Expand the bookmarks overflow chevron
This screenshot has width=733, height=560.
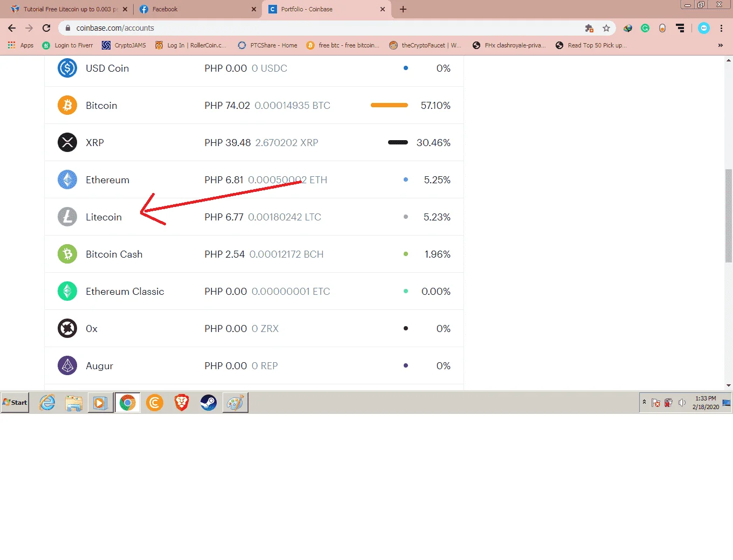coord(721,45)
